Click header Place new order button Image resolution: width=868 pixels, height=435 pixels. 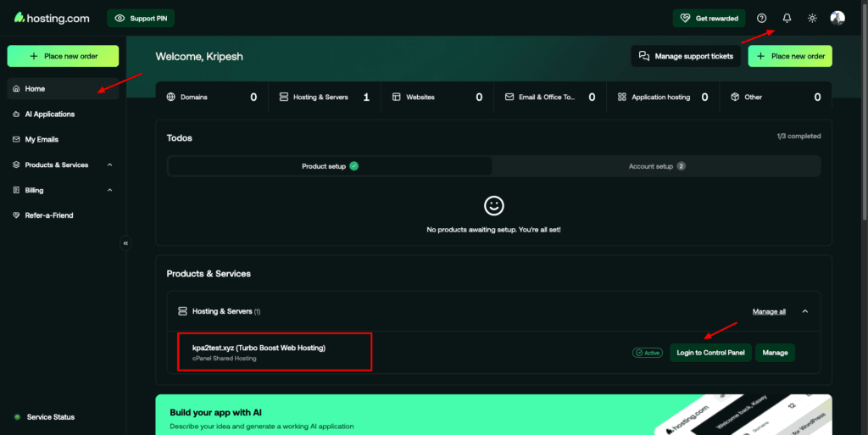click(x=790, y=56)
